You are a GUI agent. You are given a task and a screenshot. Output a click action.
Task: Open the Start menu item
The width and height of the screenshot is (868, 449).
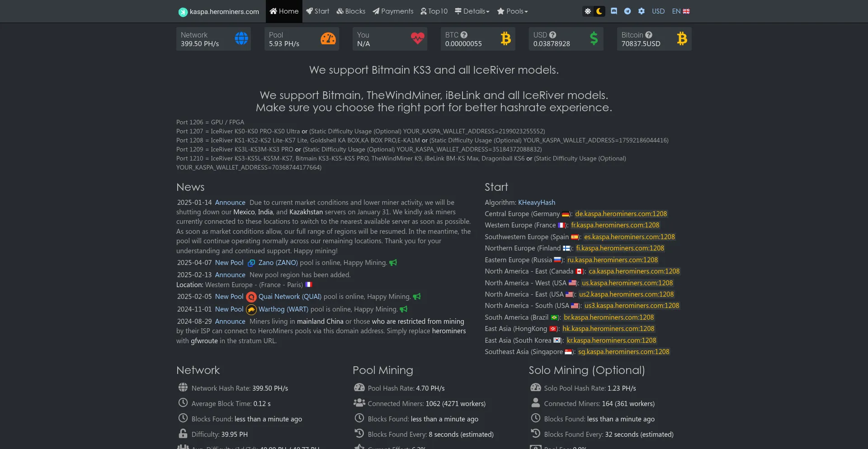point(317,11)
